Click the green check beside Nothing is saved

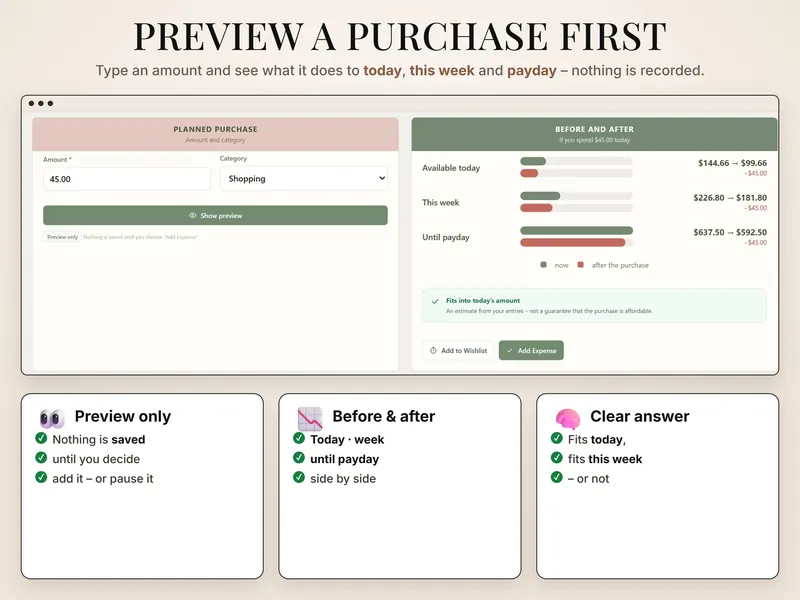[x=41, y=438]
